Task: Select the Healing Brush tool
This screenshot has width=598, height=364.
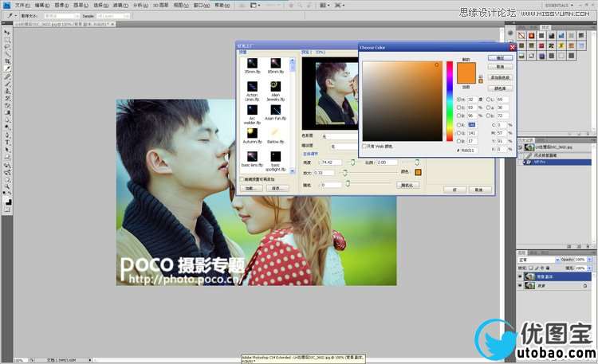Action: (x=7, y=76)
